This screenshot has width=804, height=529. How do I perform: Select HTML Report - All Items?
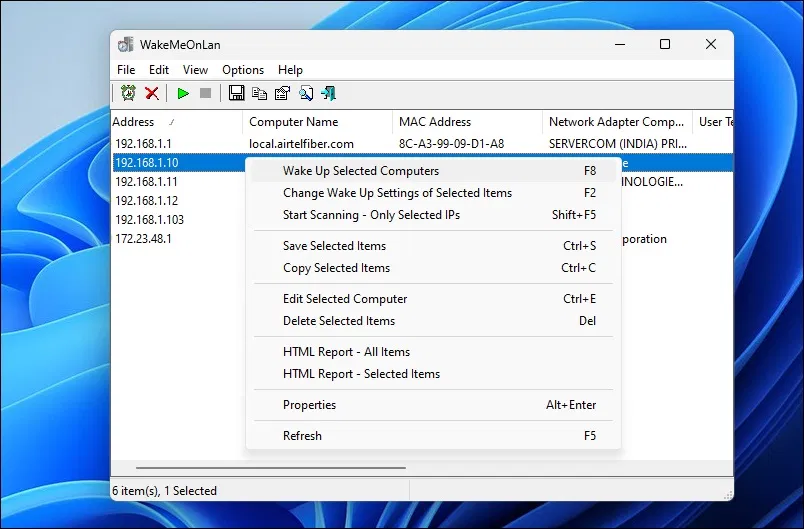(346, 352)
